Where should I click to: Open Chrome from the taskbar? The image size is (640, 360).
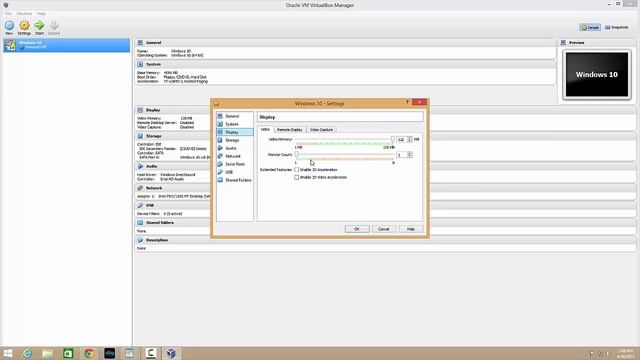(89, 353)
